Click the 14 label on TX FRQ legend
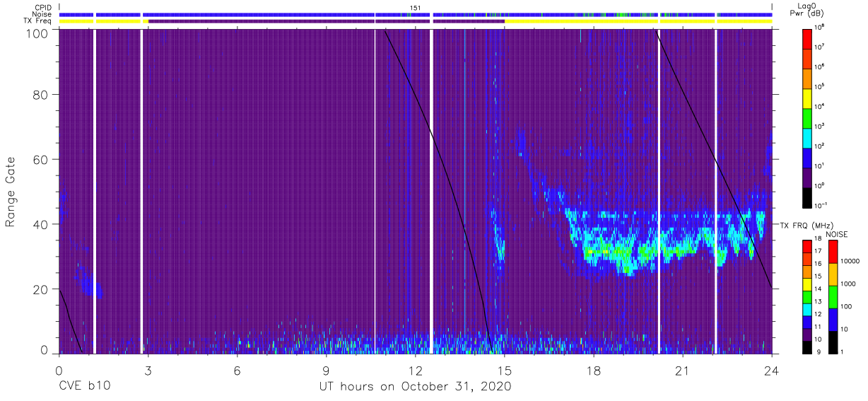This screenshot has height=401, width=868. point(819,289)
